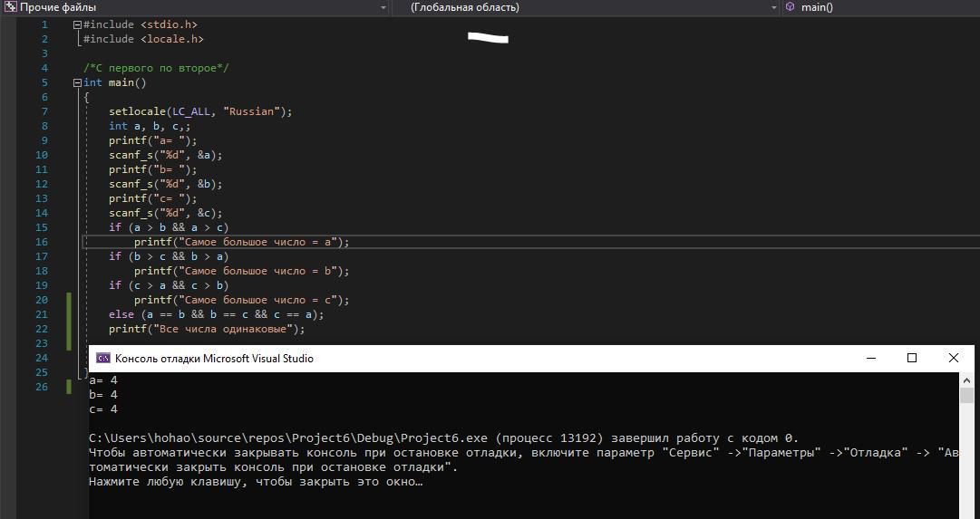This screenshot has height=519, width=980.
Task: Place cursor on #include <stdio.h>
Action: [141, 25]
